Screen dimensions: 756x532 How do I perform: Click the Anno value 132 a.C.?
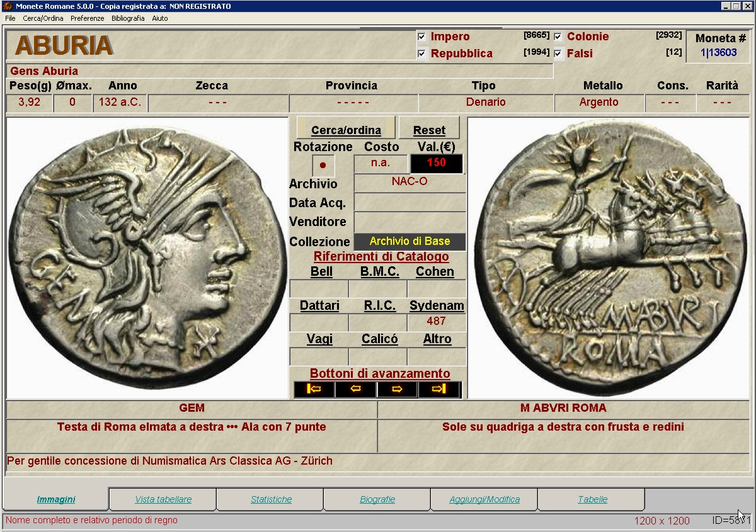pyautogui.click(x=120, y=103)
